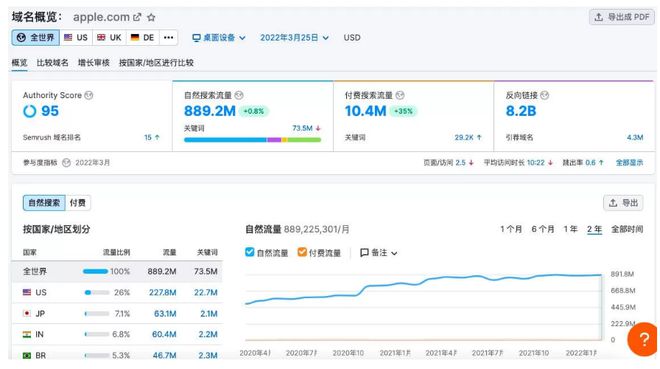Image resolution: width=660 pixels, height=369 pixels.
Task: Open the JP keywords 2.1M link
Action: 208,313
